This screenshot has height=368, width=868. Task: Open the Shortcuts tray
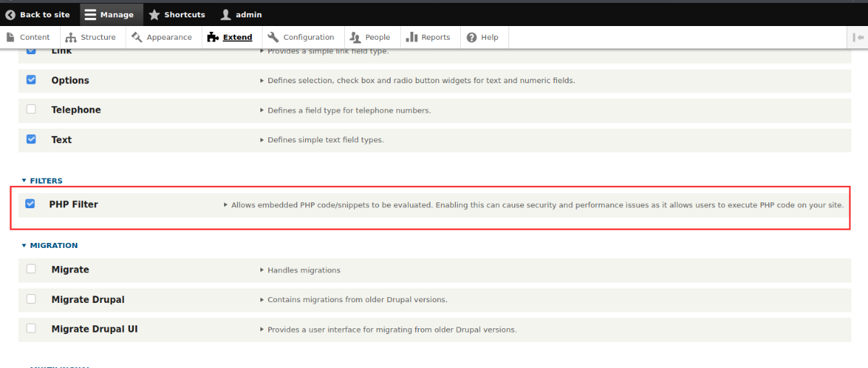pyautogui.click(x=177, y=14)
